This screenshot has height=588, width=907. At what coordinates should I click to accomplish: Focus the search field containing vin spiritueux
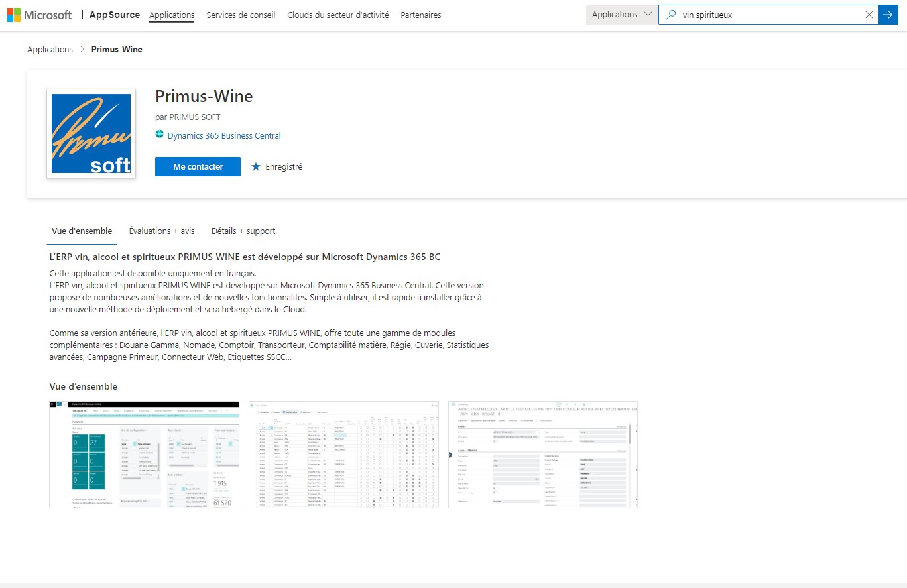tap(769, 15)
